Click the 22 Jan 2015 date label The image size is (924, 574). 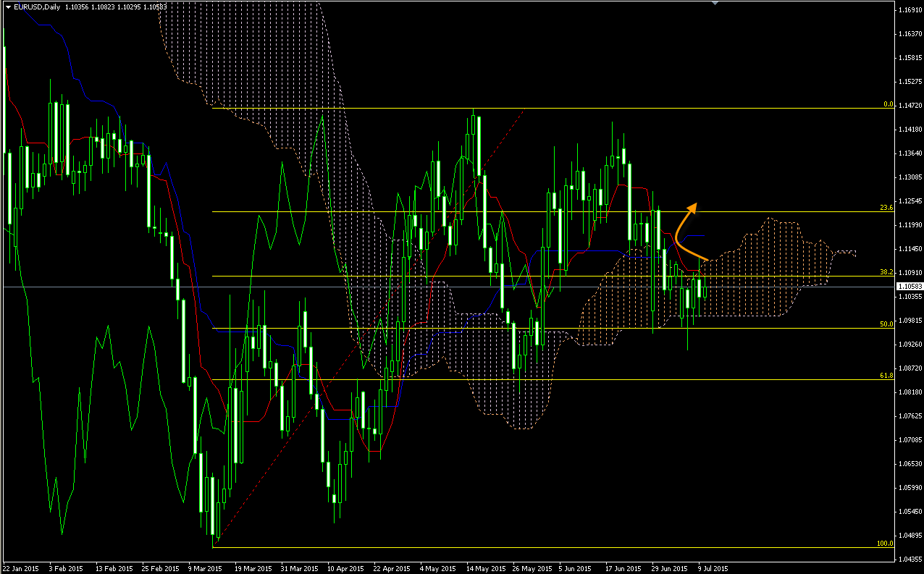[x=20, y=569]
